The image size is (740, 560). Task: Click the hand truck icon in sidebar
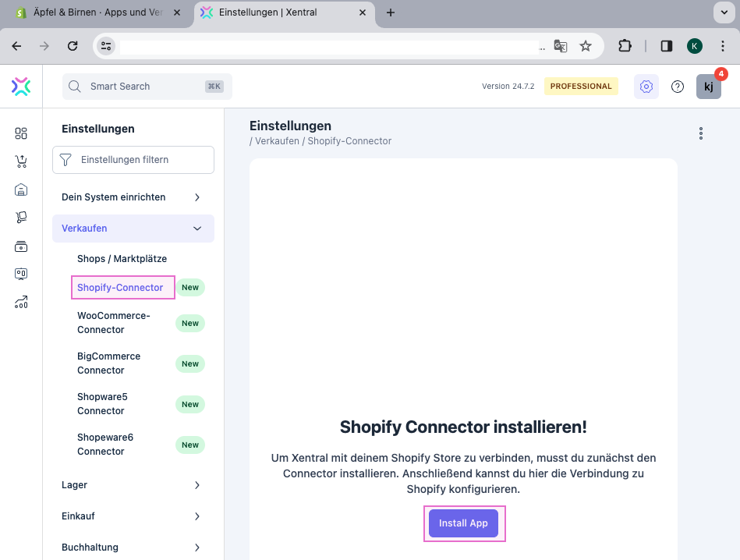(x=21, y=218)
